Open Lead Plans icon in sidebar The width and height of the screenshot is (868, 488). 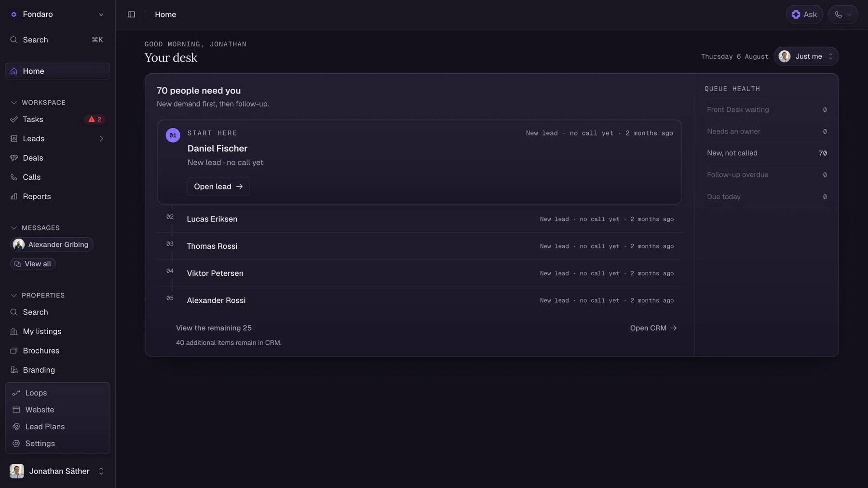[x=16, y=427]
